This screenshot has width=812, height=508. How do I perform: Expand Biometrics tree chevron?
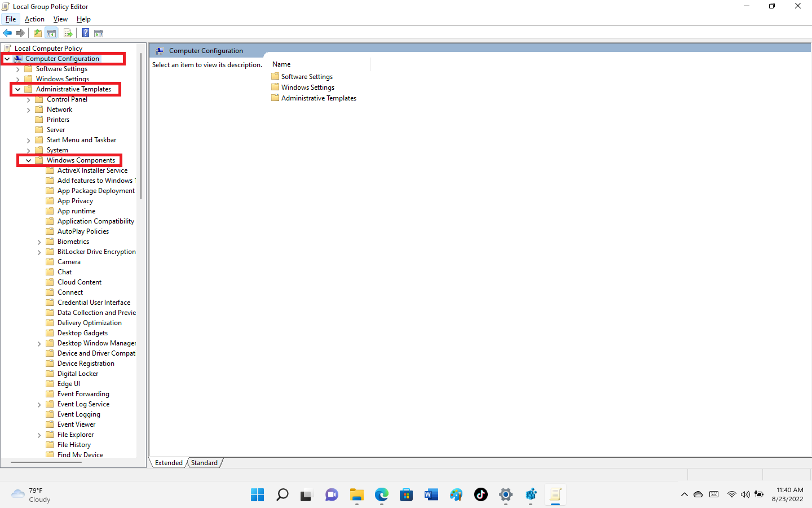[x=39, y=242]
